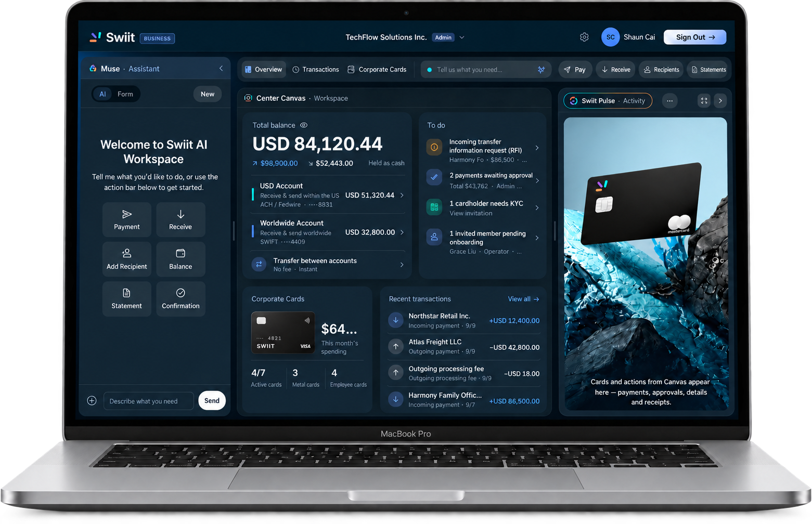
Task: Select the Overview tab
Action: 264,70
